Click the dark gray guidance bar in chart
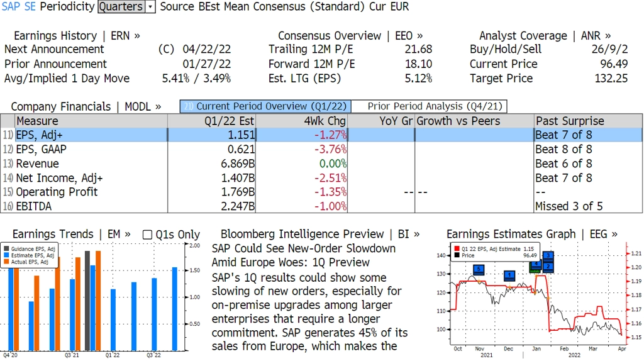This screenshot has width=644, height=361. [x=87, y=301]
